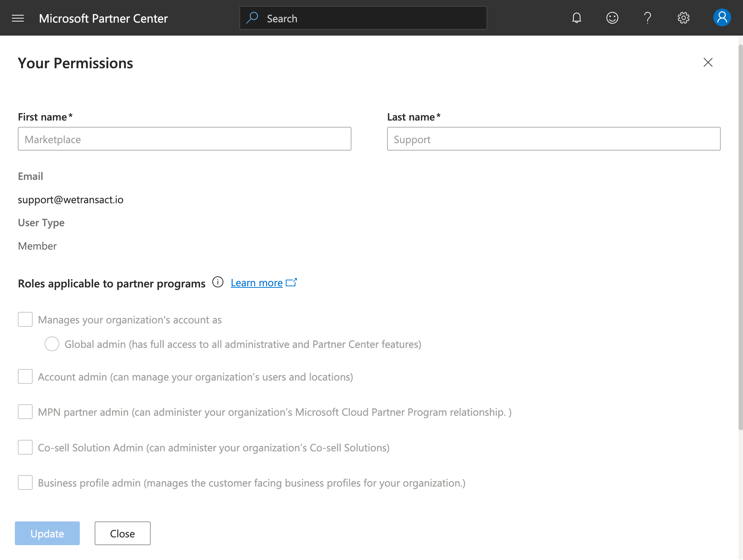This screenshot has width=743, height=560.
Task: Close the Your Permissions panel
Action: [x=708, y=62]
